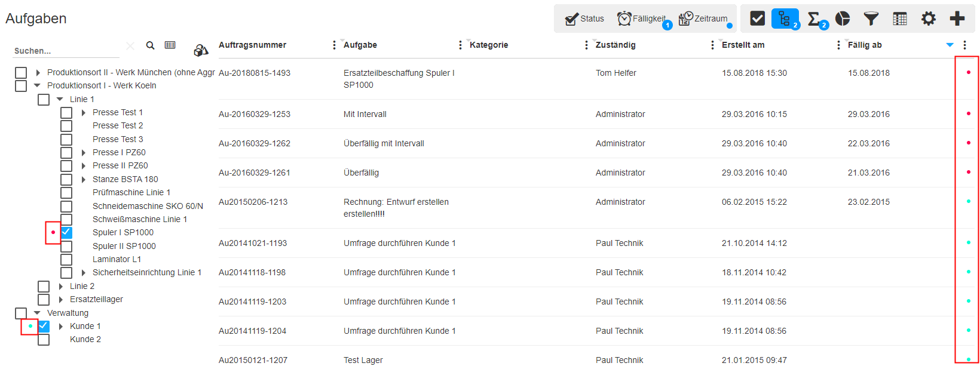
Task: Open the Zeitraum filter
Action: point(705,19)
